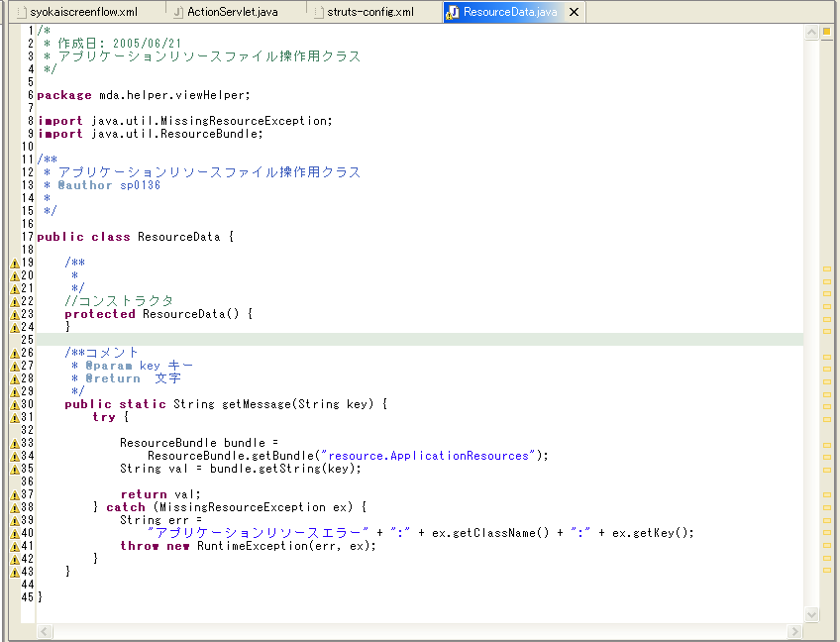
Task: Jump to the last warning marker in overview ruler
Action: [x=826, y=571]
